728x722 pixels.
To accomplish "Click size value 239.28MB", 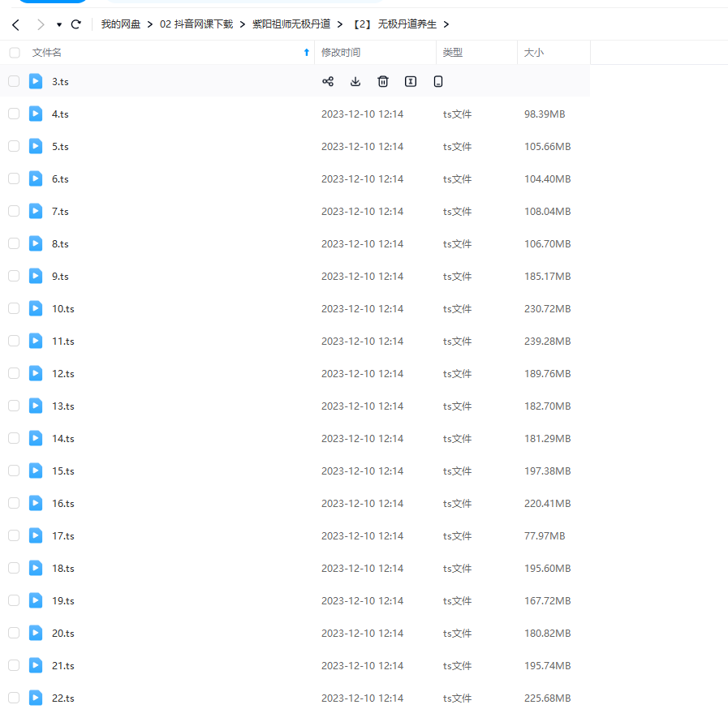I will 547,342.
